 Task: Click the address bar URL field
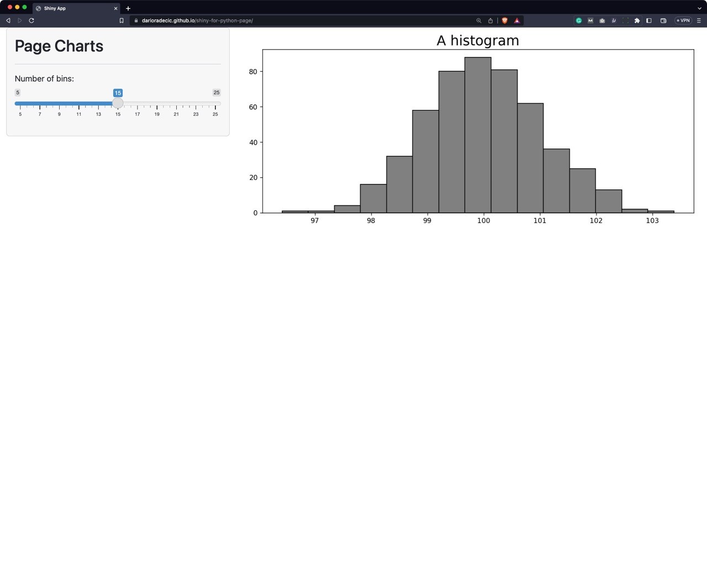coord(304,20)
